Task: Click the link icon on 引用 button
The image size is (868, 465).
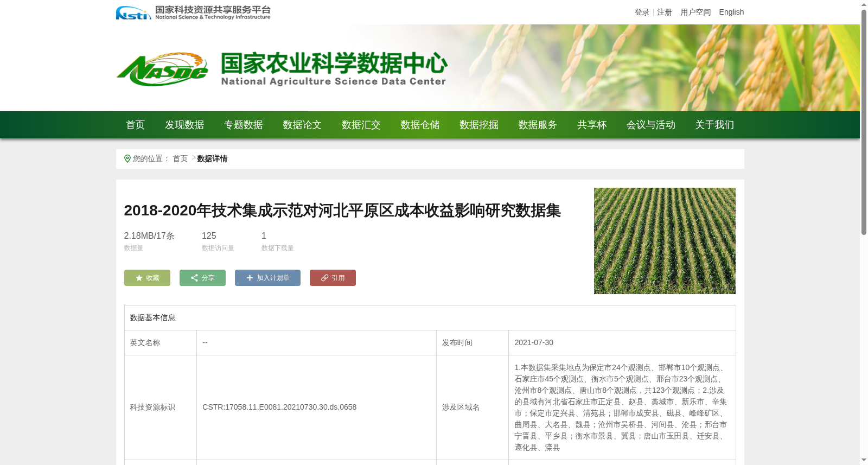Action: tap(324, 278)
